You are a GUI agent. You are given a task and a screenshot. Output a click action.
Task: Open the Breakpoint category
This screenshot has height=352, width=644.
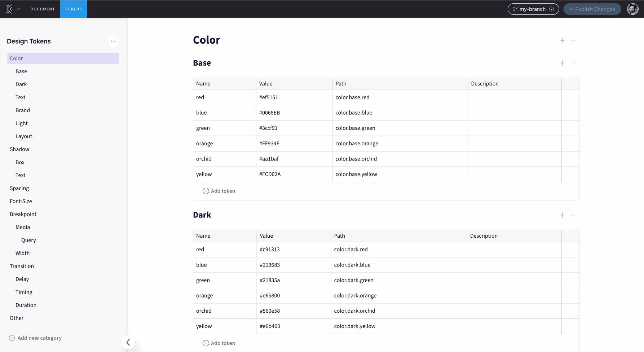point(23,214)
